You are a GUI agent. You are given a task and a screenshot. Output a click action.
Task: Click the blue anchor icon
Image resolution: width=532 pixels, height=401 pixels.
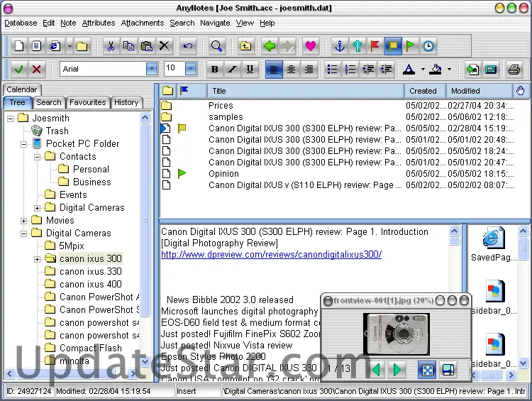[x=340, y=46]
